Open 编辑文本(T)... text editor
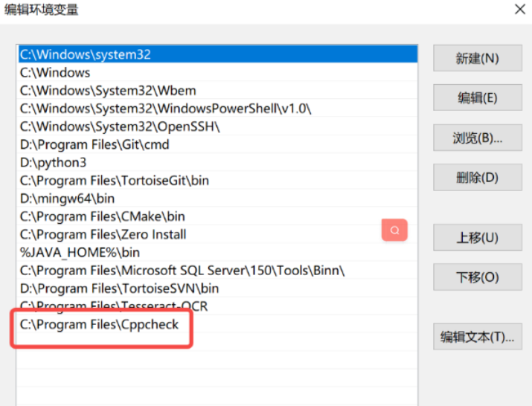The height and width of the screenshot is (406, 532). (x=478, y=336)
